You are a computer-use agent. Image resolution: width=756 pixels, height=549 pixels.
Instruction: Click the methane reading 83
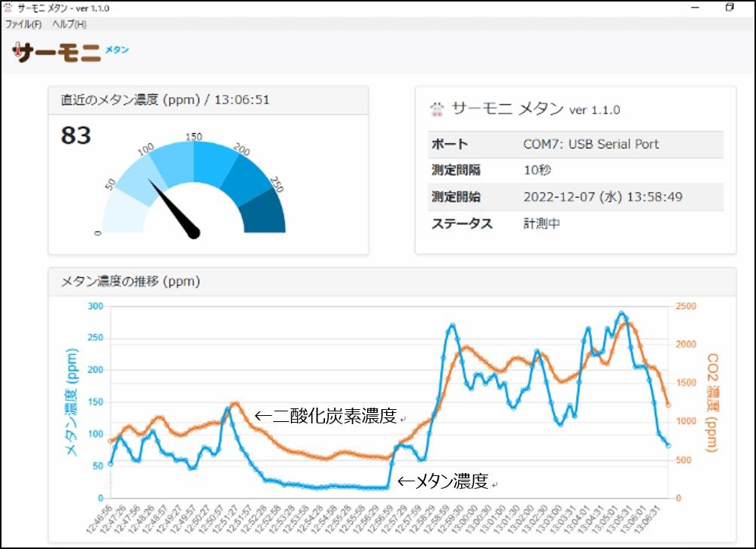coord(76,136)
